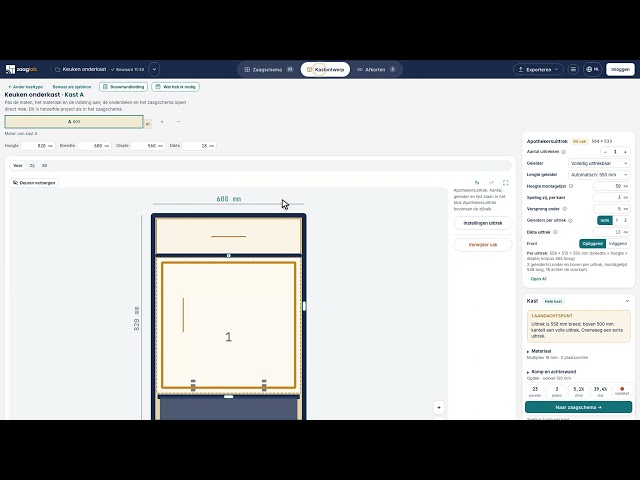This screenshot has width=640, height=480.
Task: Open the Exporteren dropdown
Action: [538, 69]
